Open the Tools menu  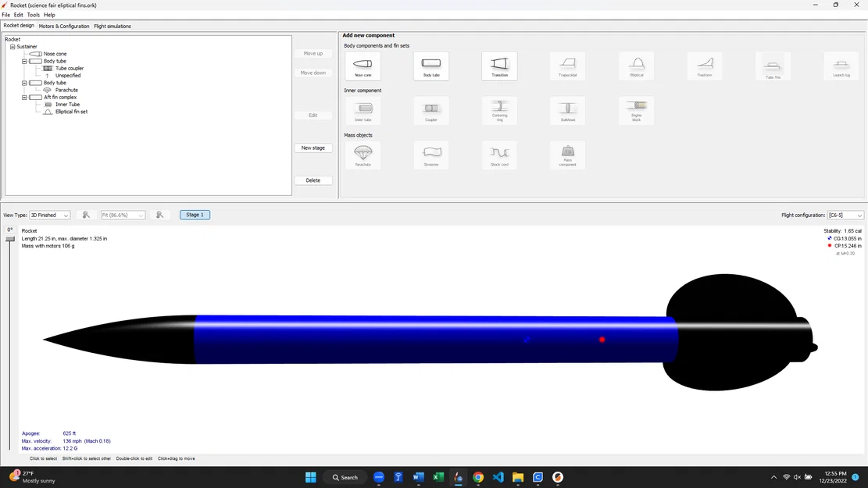point(32,14)
